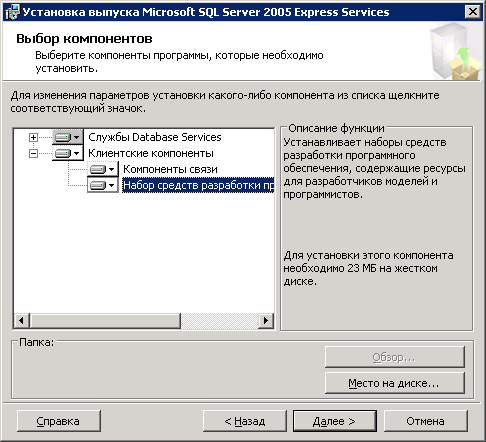Click the drive icon beside Набор средств разработки
486x442 pixels.
[98, 185]
